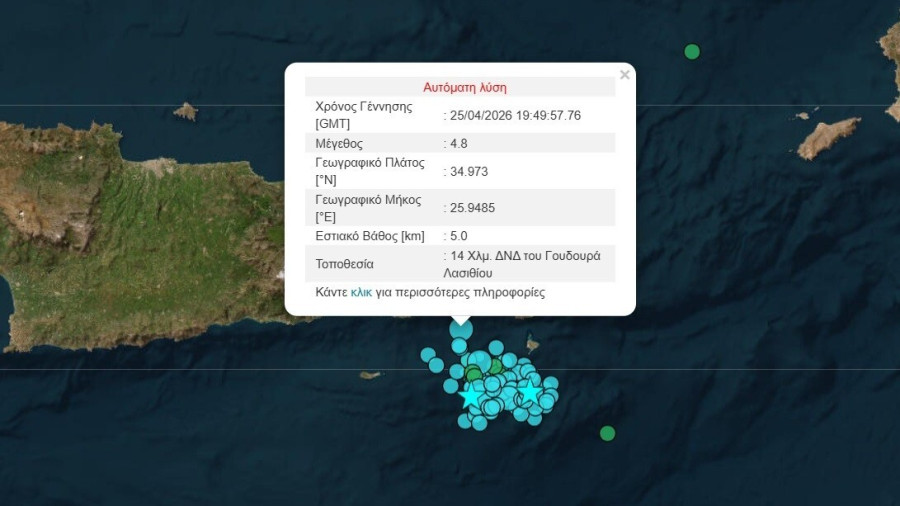Select the large cyan circle under popup pointer
The image size is (900, 506).
click(x=461, y=328)
